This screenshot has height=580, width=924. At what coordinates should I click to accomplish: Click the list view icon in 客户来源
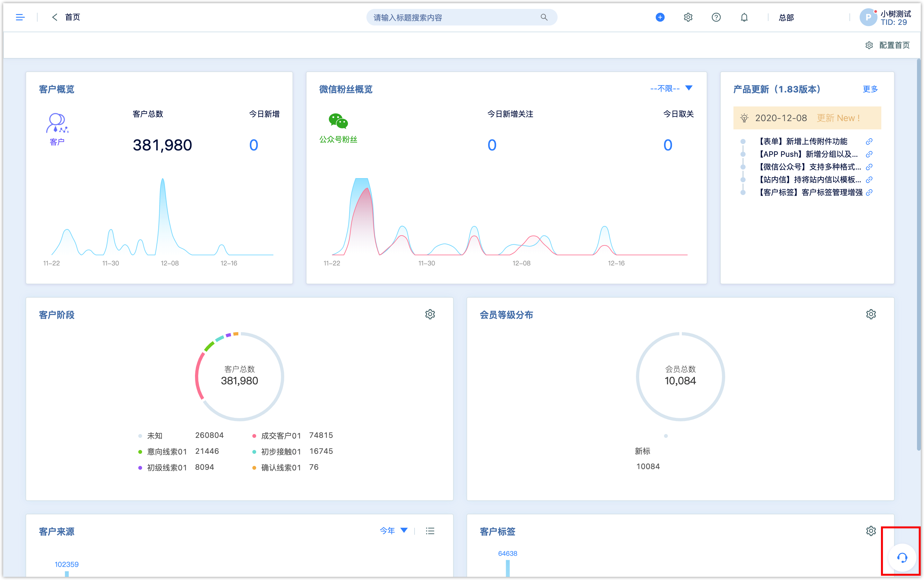click(430, 531)
